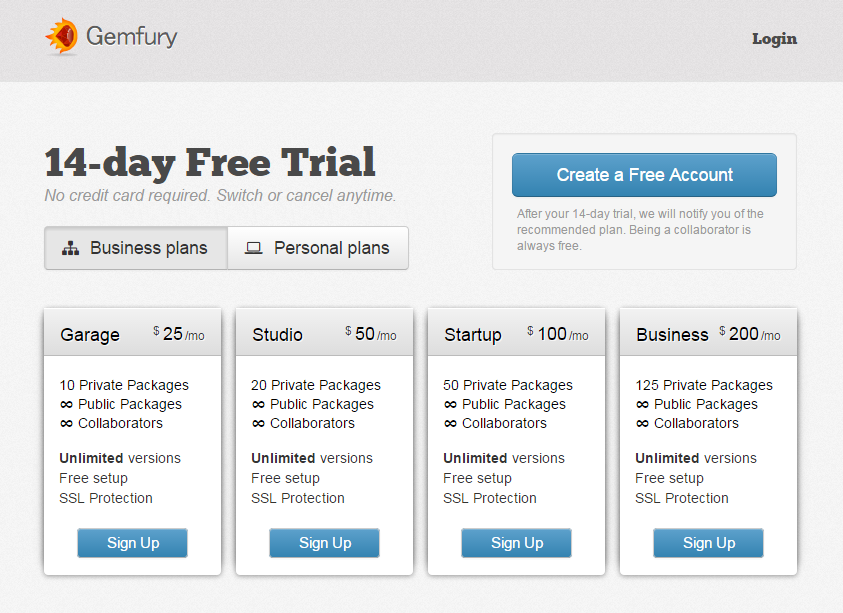Switch to the Personal plans tab
Image resolution: width=843 pixels, height=613 pixels.
[318, 248]
